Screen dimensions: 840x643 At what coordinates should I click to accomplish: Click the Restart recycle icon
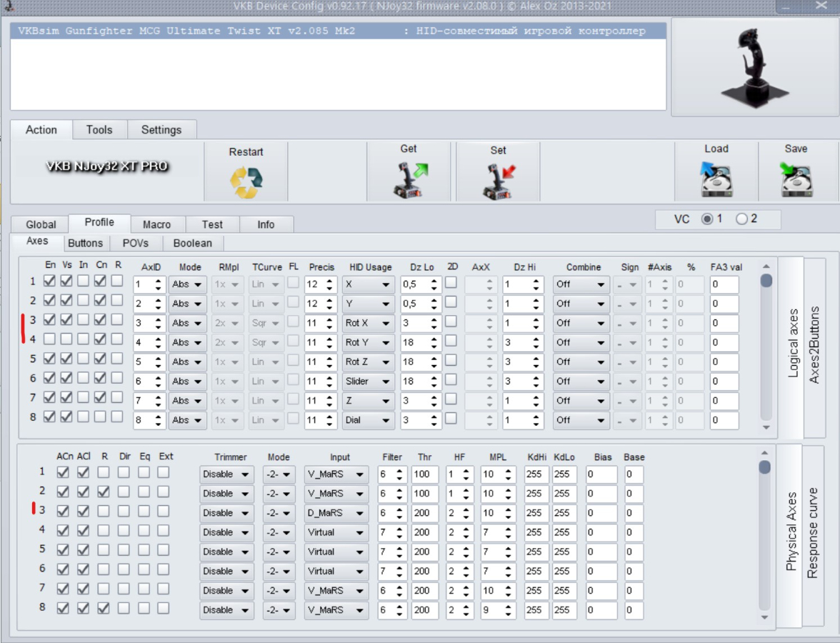246,182
